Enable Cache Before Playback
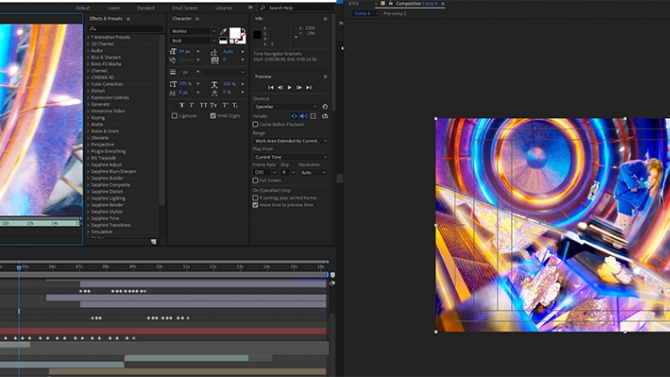The height and width of the screenshot is (377, 670). (x=255, y=124)
